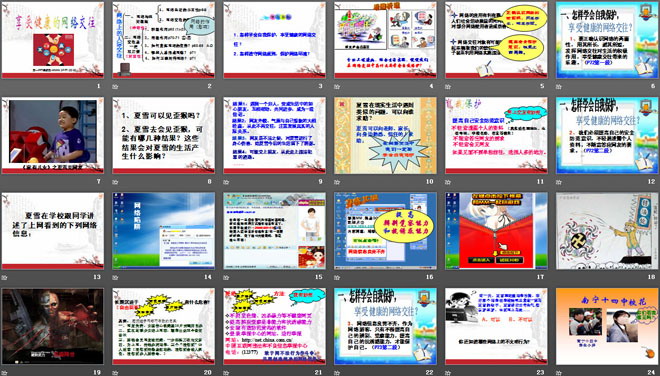Select slide 14 Windows desktop screenshot thumbnail
The image size is (660, 376).
(164, 231)
